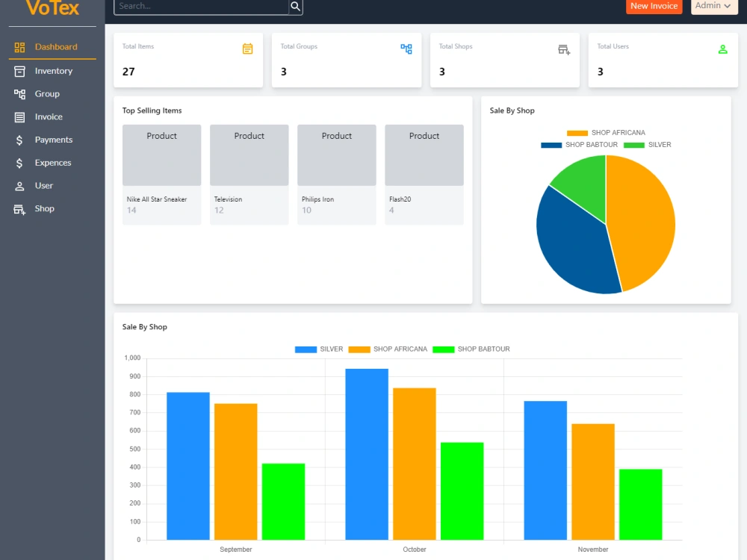Click the 'Philips Iron' product name
The image size is (747, 560).
click(x=317, y=199)
